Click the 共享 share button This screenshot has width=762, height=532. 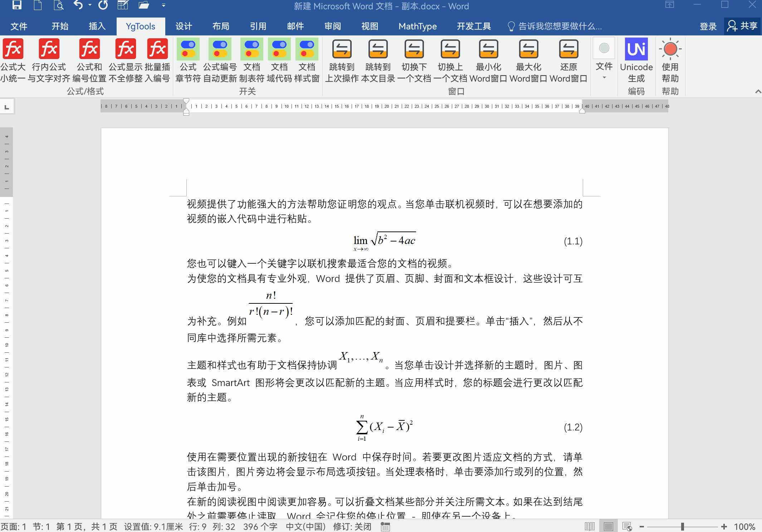742,26
